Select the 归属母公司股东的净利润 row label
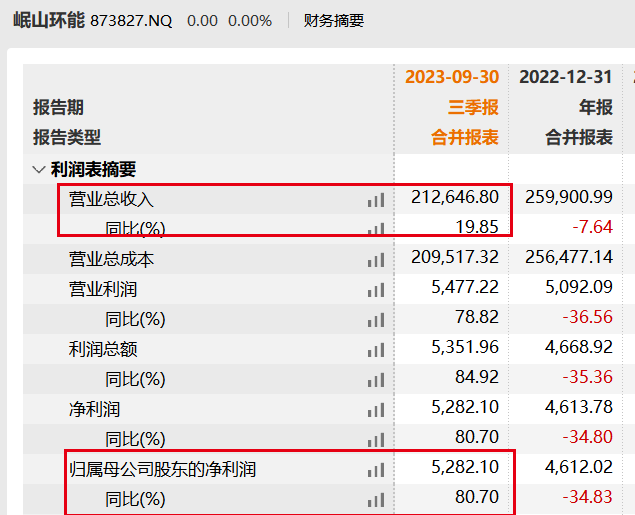Viewport: 635px width, 515px height. tap(162, 469)
